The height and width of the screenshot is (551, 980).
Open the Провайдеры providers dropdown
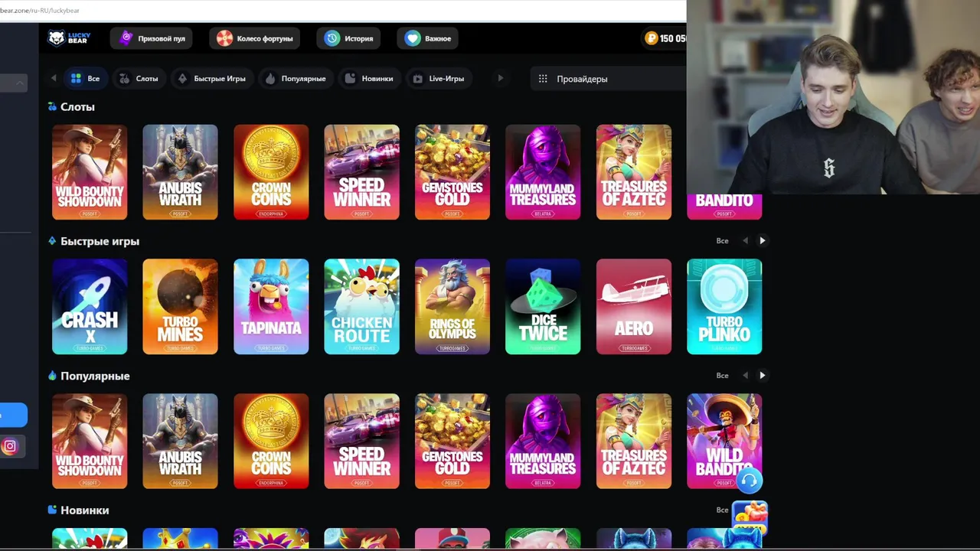(x=609, y=79)
